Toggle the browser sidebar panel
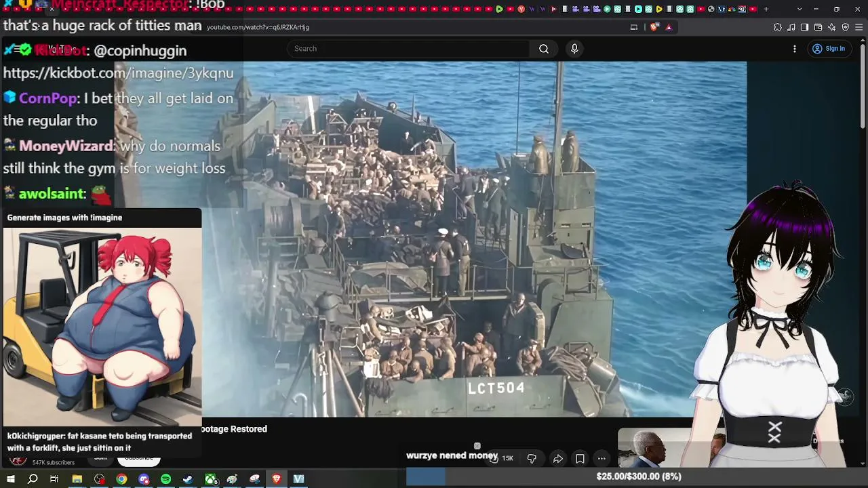This screenshot has height=488, width=868. [x=804, y=27]
